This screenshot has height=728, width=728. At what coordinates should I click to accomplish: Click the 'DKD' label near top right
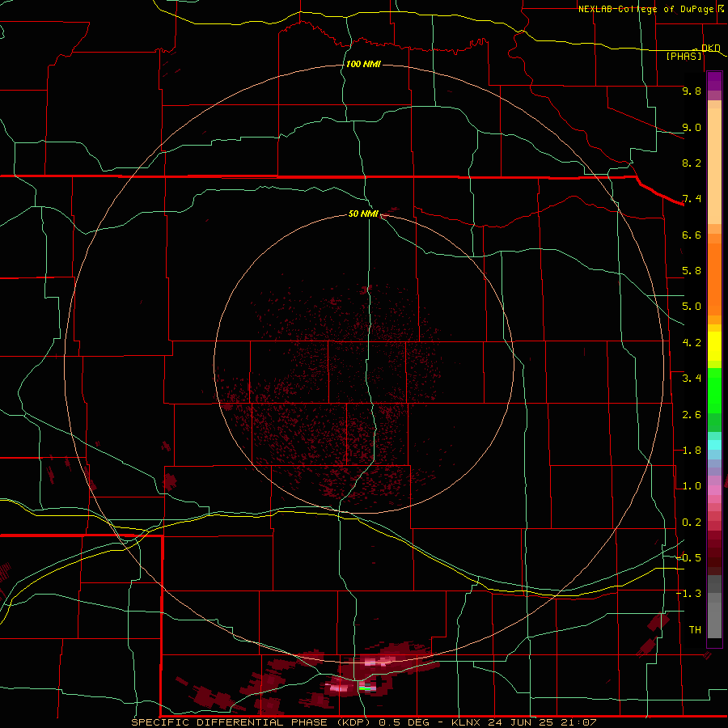pyautogui.click(x=710, y=48)
